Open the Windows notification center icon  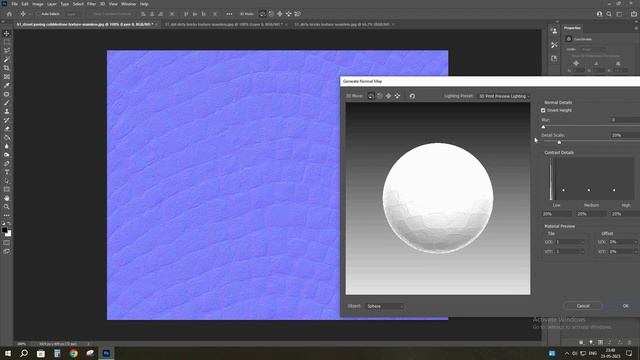pyautogui.click(x=629, y=353)
